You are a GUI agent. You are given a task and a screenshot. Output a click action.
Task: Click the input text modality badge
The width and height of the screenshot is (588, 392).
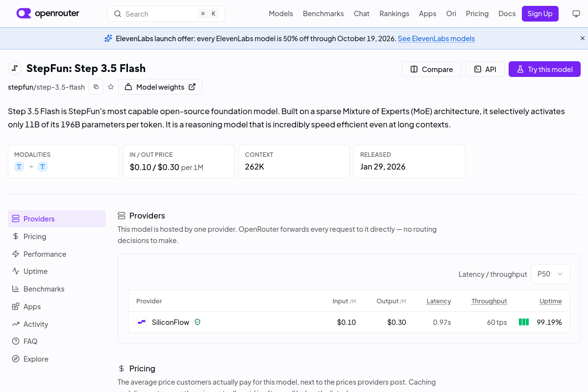click(x=19, y=167)
